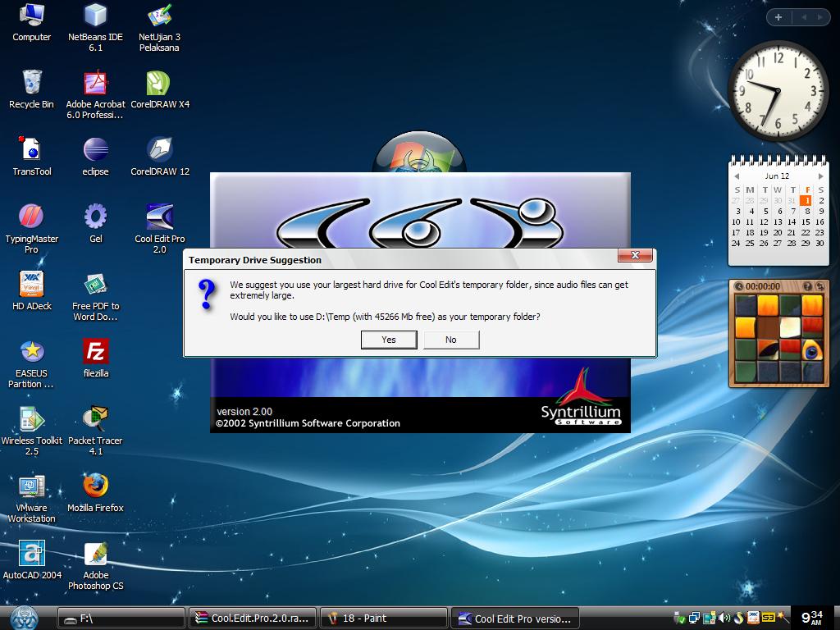Select the CorelDRAW 12 icon

pos(160,157)
